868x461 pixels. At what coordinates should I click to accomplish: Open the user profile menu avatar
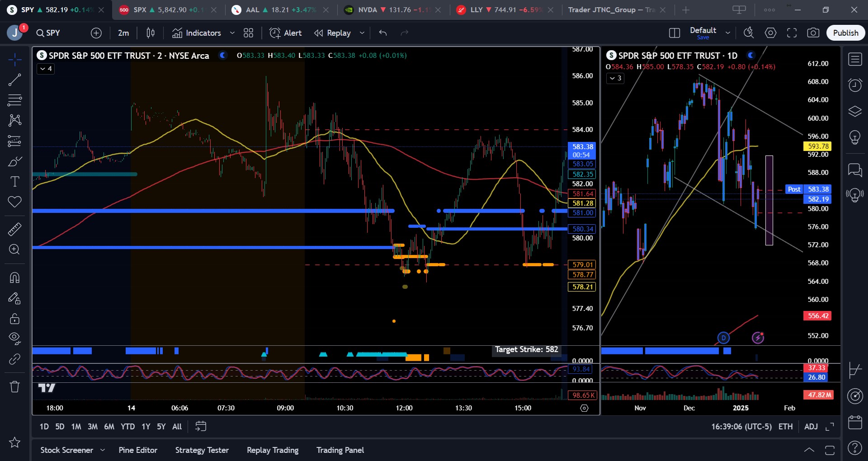[15, 33]
